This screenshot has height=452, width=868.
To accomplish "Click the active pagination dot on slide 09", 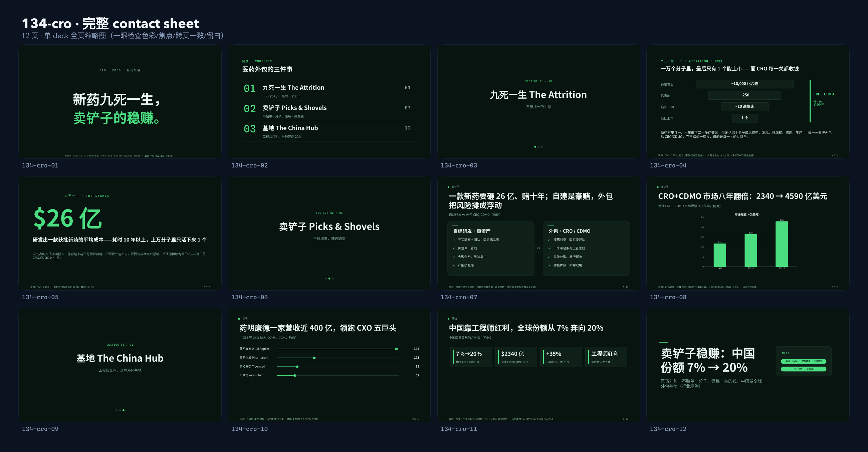I will [124, 410].
